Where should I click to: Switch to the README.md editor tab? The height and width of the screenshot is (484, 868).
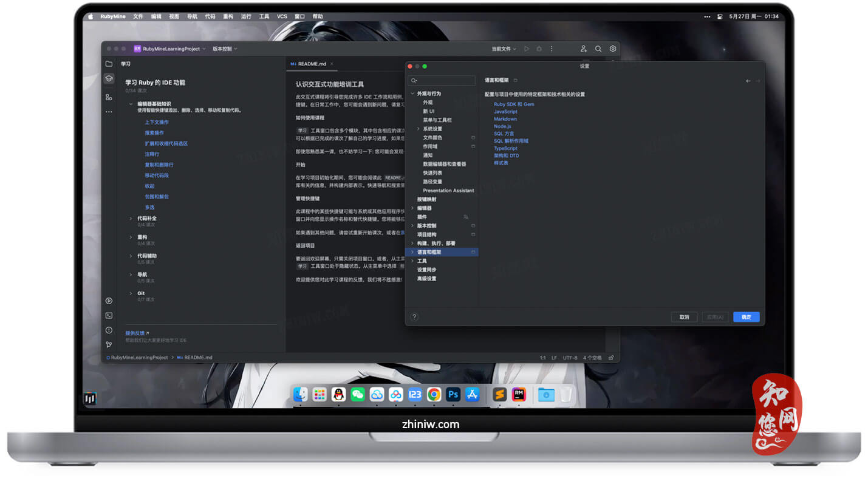312,64
